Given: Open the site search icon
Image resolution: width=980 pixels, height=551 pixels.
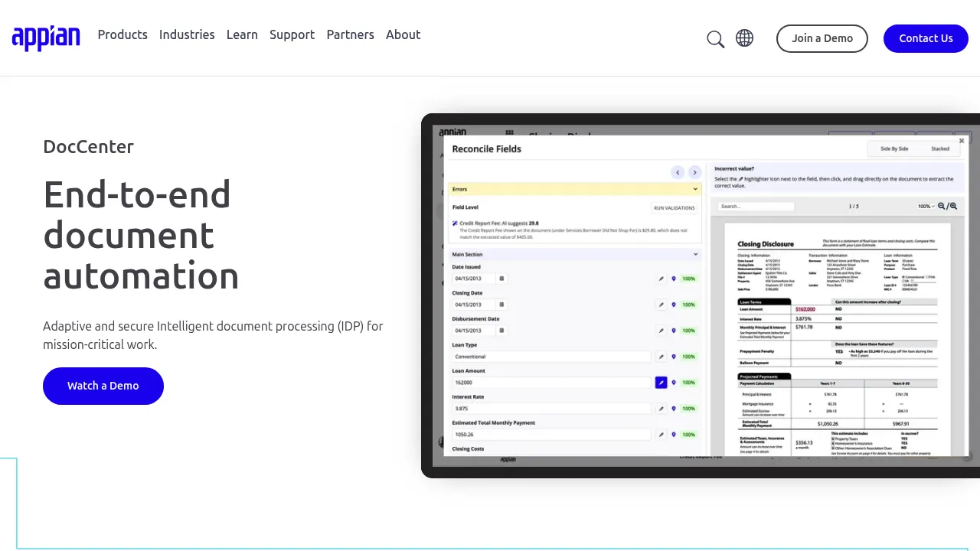Looking at the screenshot, I should pos(715,39).
